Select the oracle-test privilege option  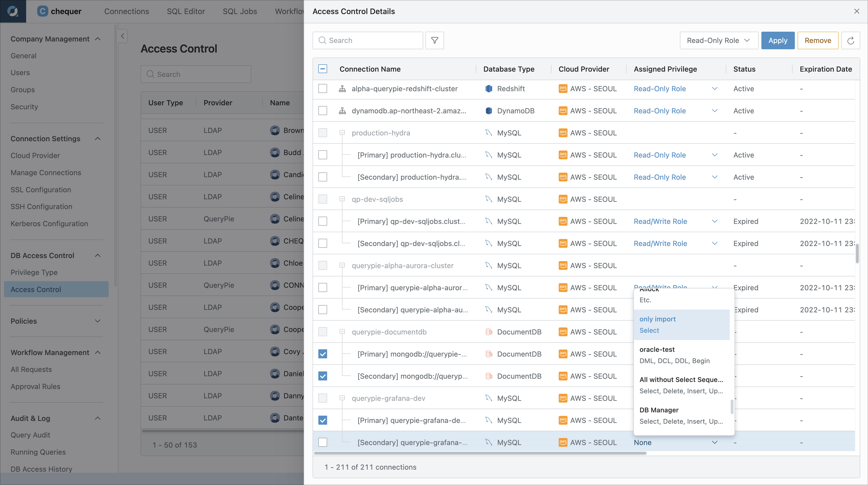click(682, 355)
